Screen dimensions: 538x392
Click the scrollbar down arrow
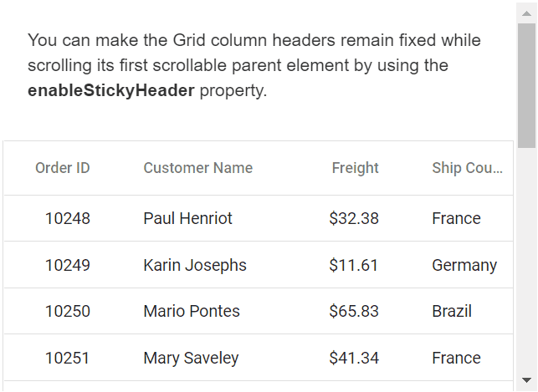coord(526,379)
